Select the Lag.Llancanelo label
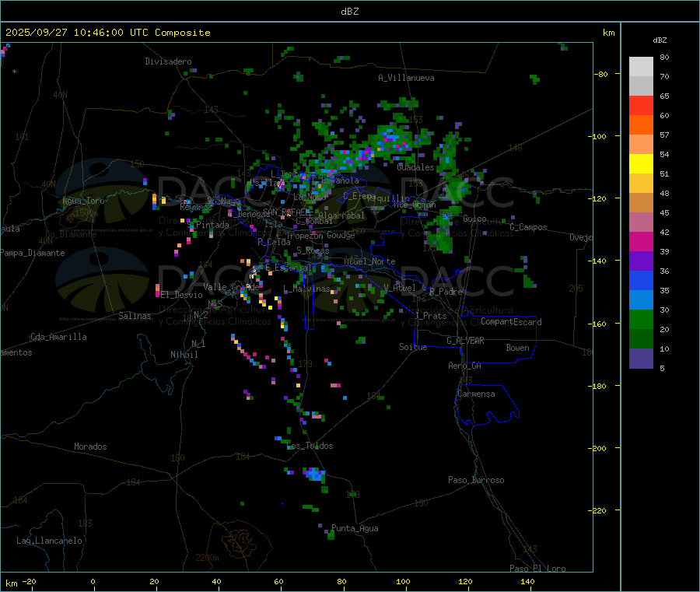This screenshot has height=592, width=700. coord(50,541)
